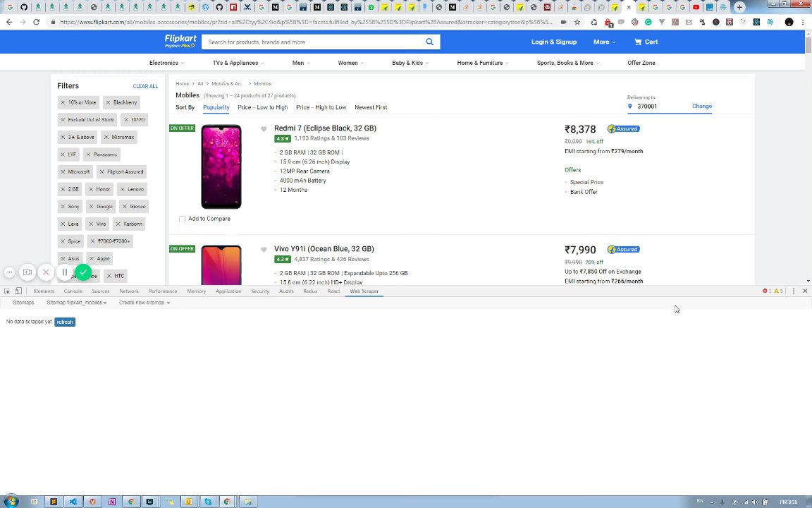The width and height of the screenshot is (812, 508).
Task: Close the DevTools panel
Action: tap(805, 291)
